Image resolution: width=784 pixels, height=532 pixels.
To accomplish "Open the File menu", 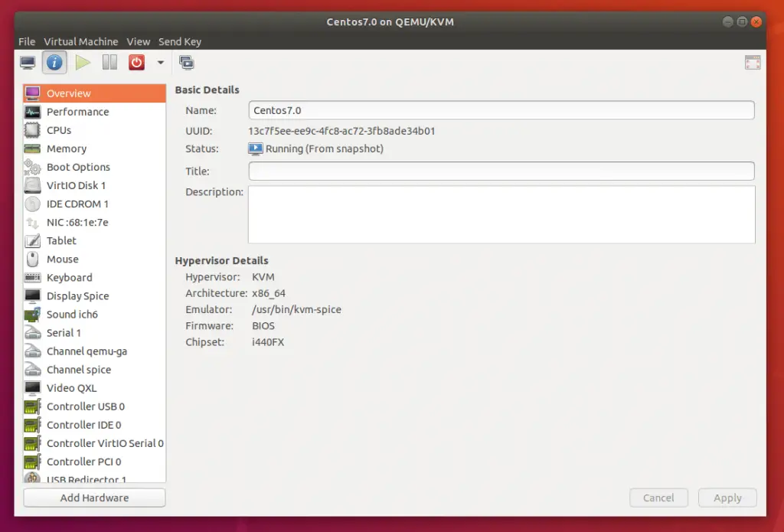I will 27,41.
